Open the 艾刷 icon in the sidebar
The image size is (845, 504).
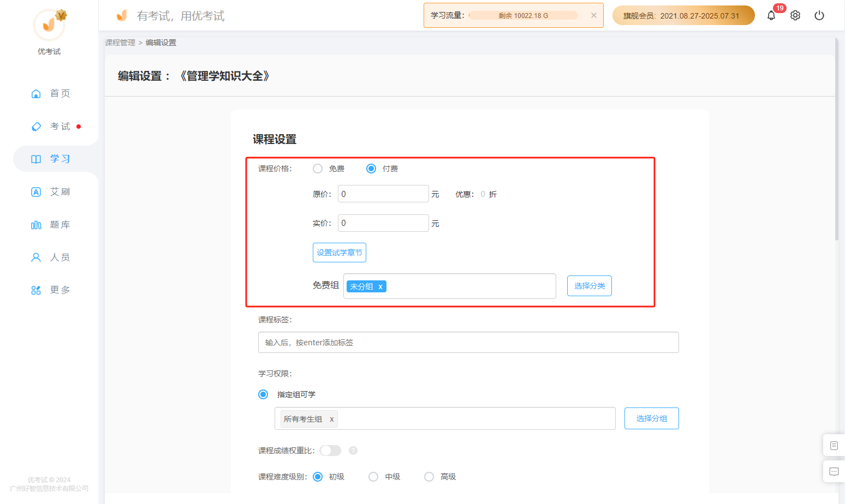(36, 192)
